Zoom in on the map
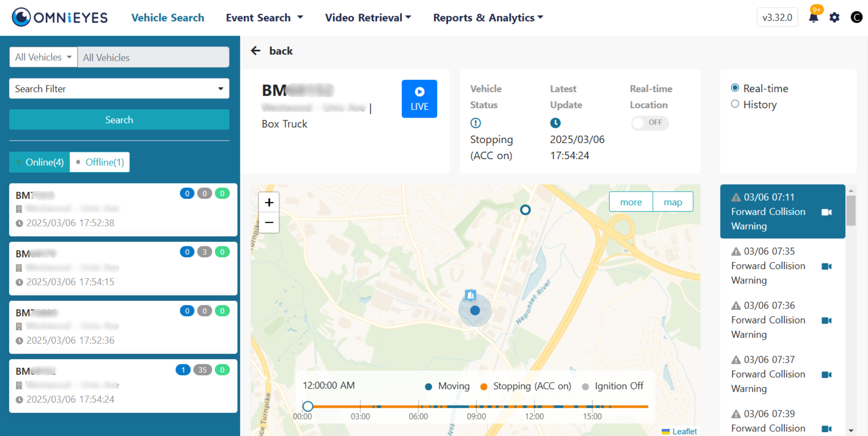 (269, 203)
